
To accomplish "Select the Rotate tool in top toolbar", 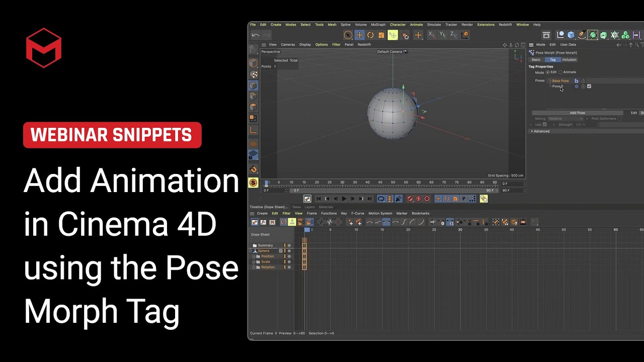I will pyautogui.click(x=370, y=35).
